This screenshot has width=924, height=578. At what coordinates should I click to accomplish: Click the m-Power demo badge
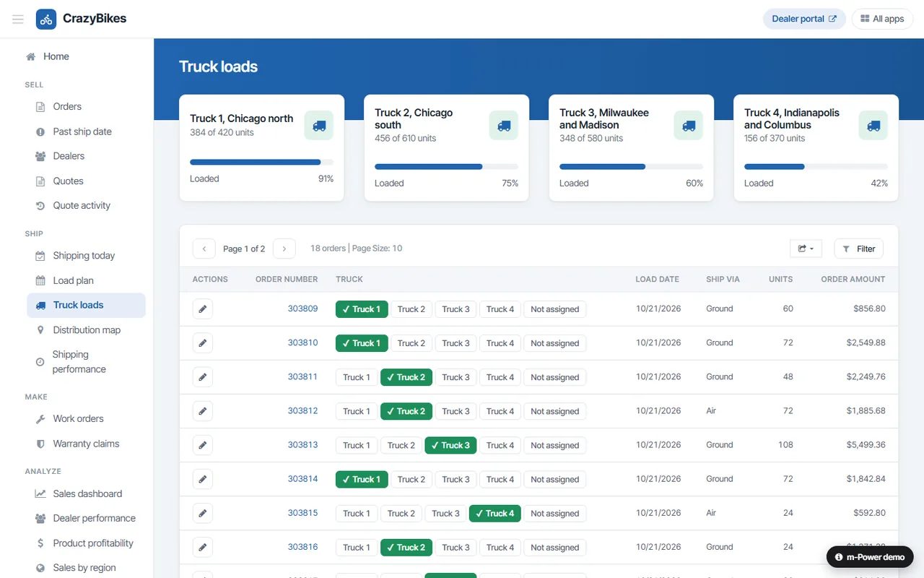tap(870, 557)
